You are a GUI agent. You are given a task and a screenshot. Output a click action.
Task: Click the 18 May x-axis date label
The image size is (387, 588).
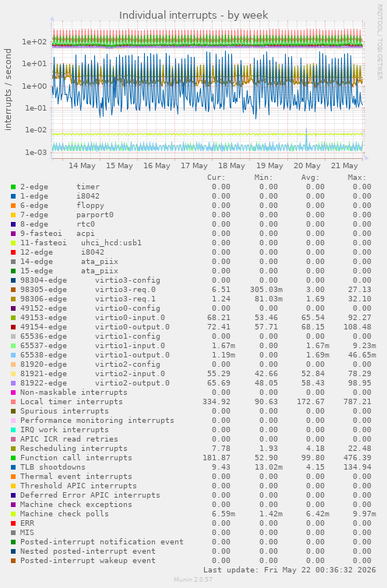click(231, 166)
